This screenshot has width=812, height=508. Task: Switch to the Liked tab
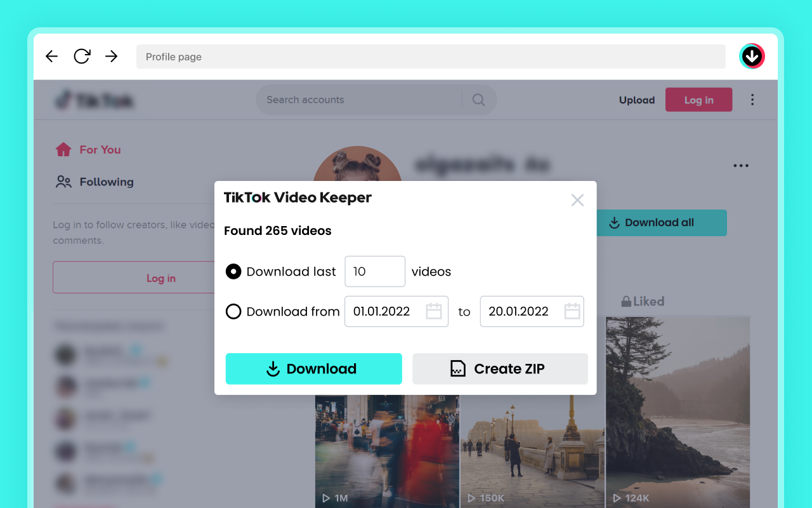(x=643, y=302)
